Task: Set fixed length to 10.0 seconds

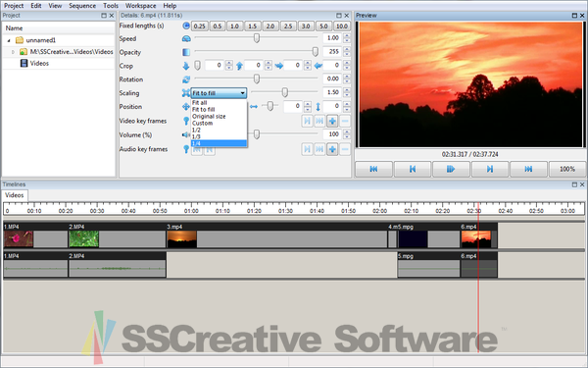Action: click(x=342, y=26)
